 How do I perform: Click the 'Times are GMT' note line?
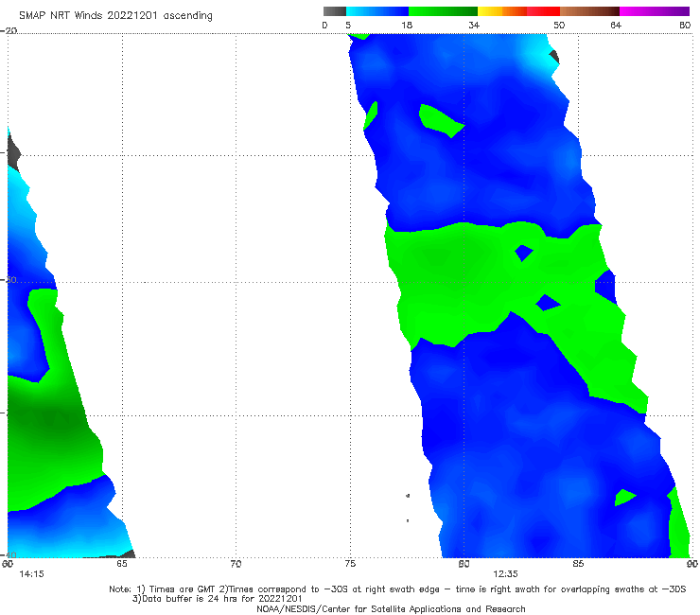(397, 589)
